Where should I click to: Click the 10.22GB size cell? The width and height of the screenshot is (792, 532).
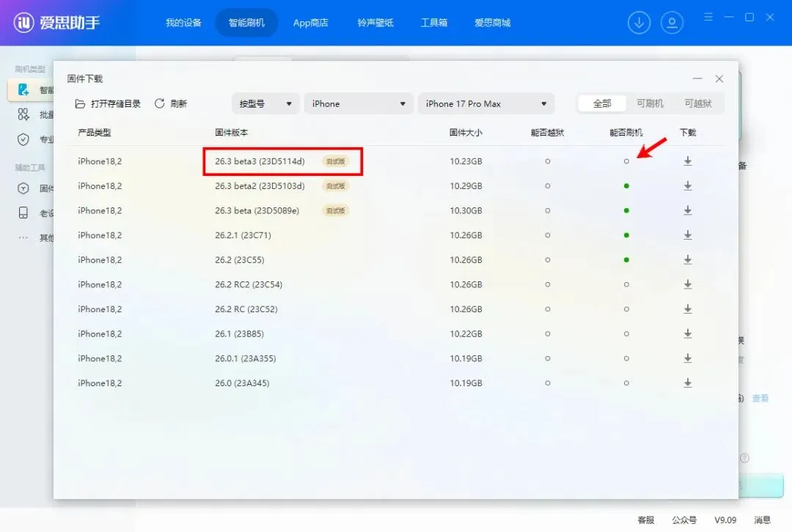466,333
